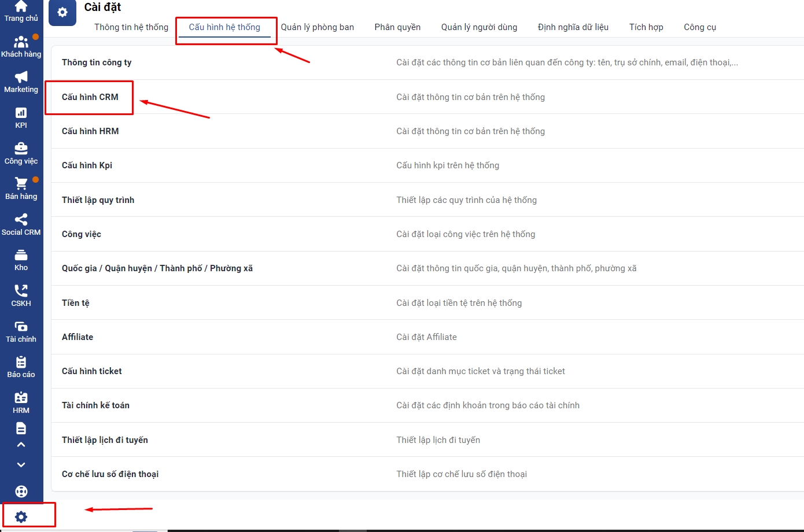Open Thiết lập quy trình settings row

coord(98,200)
